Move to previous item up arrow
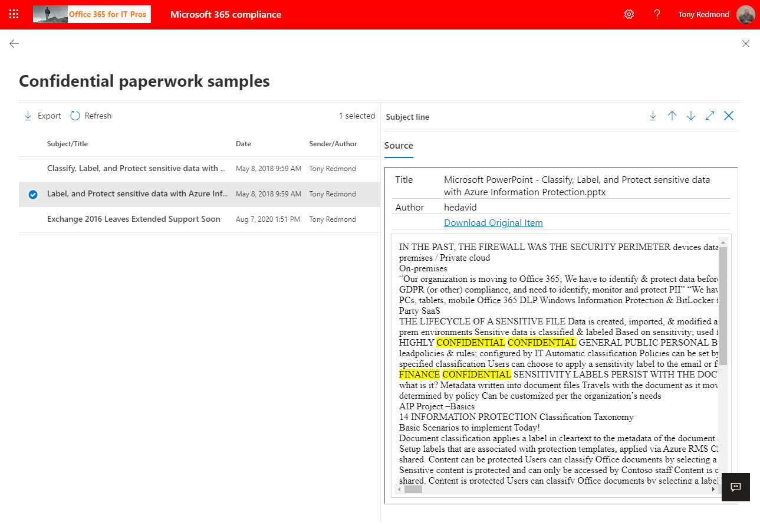The image size is (760, 532). pyautogui.click(x=672, y=116)
